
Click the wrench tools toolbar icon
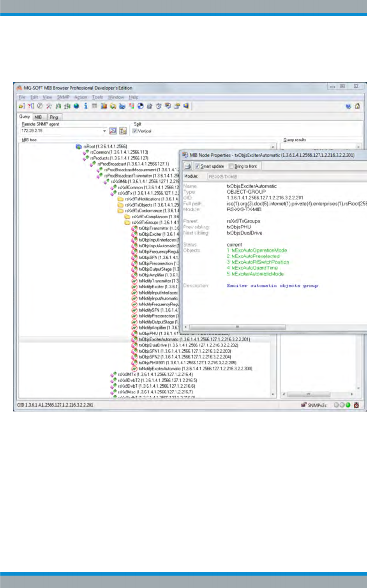(x=49, y=106)
